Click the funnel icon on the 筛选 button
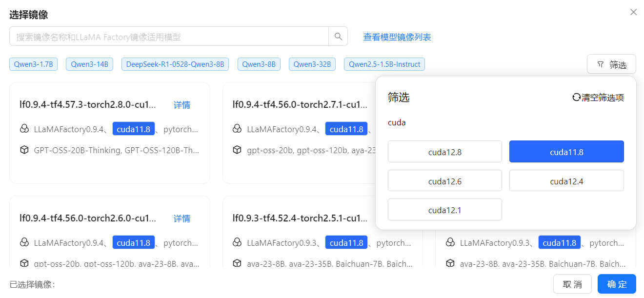The width and height of the screenshot is (644, 298). click(x=601, y=63)
